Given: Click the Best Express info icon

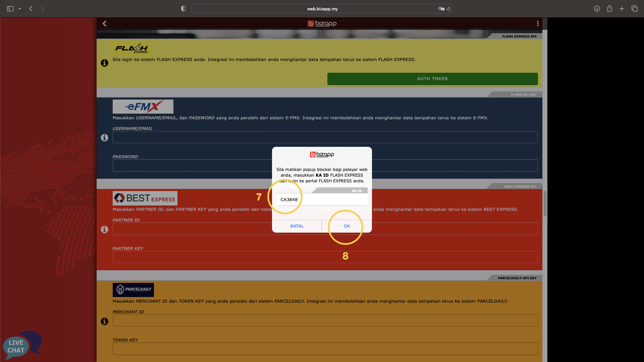Looking at the screenshot, I should pyautogui.click(x=105, y=230).
